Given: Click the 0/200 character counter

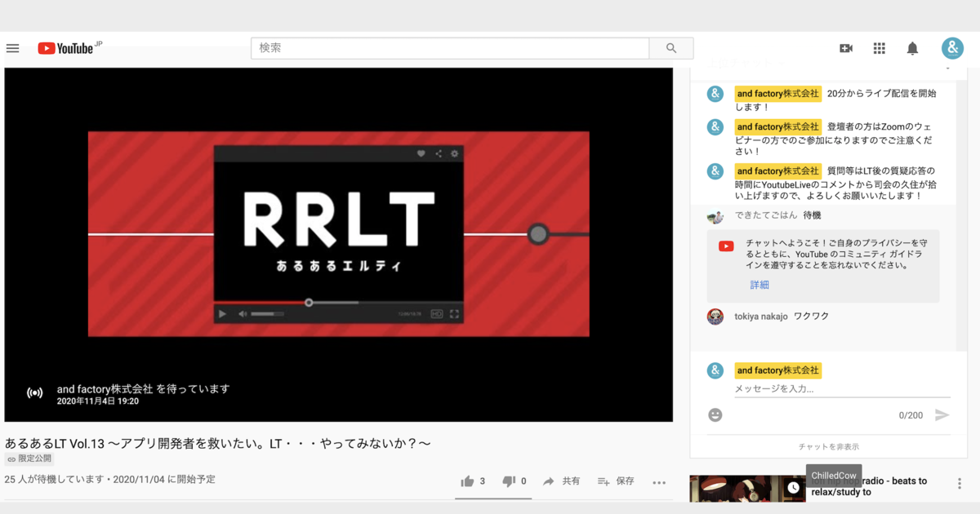Looking at the screenshot, I should tap(911, 415).
